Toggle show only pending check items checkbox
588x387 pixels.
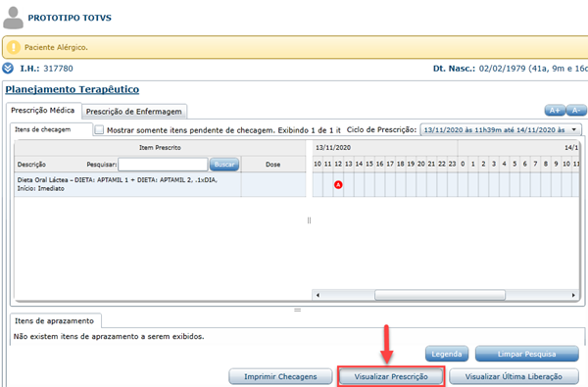(x=99, y=129)
